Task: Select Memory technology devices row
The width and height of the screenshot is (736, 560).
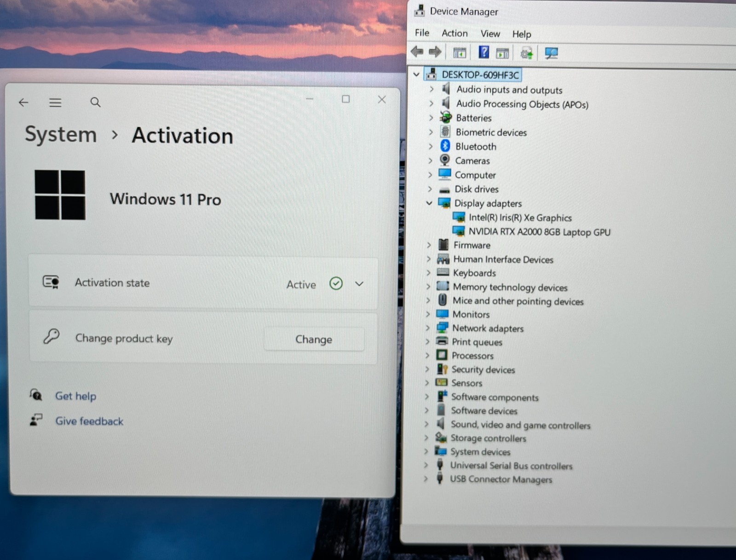Action: 510,287
